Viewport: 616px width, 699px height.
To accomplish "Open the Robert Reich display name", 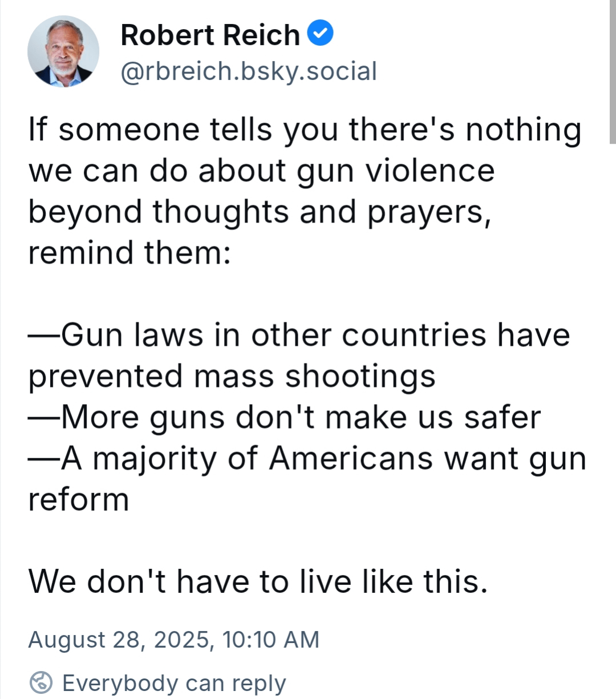I will [210, 35].
